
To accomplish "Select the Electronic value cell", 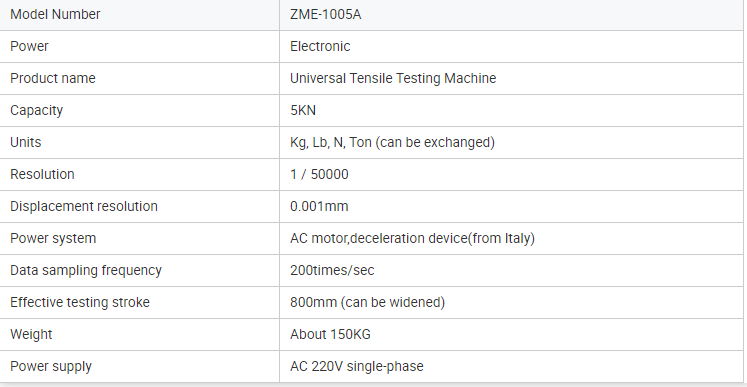I will tap(511, 47).
